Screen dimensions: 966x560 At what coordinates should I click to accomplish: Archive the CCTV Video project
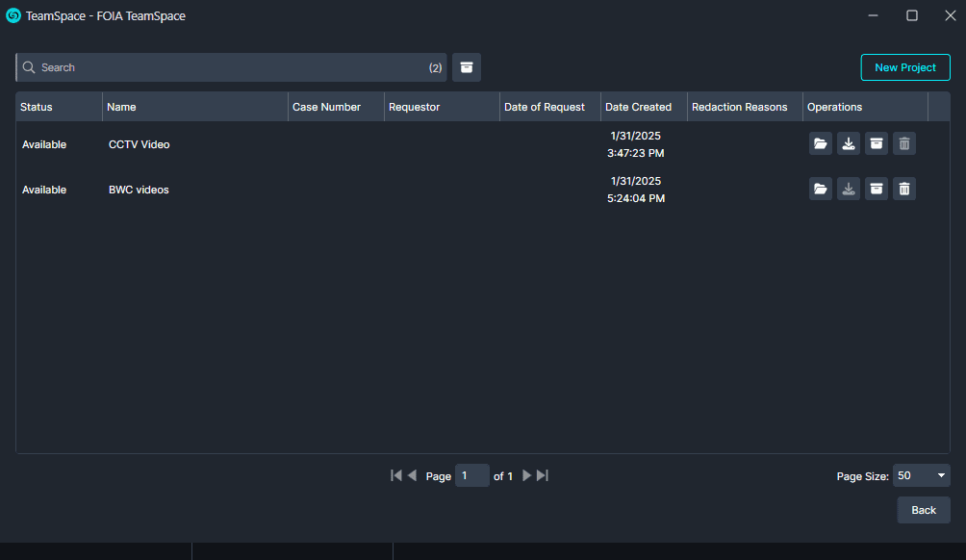(x=876, y=142)
